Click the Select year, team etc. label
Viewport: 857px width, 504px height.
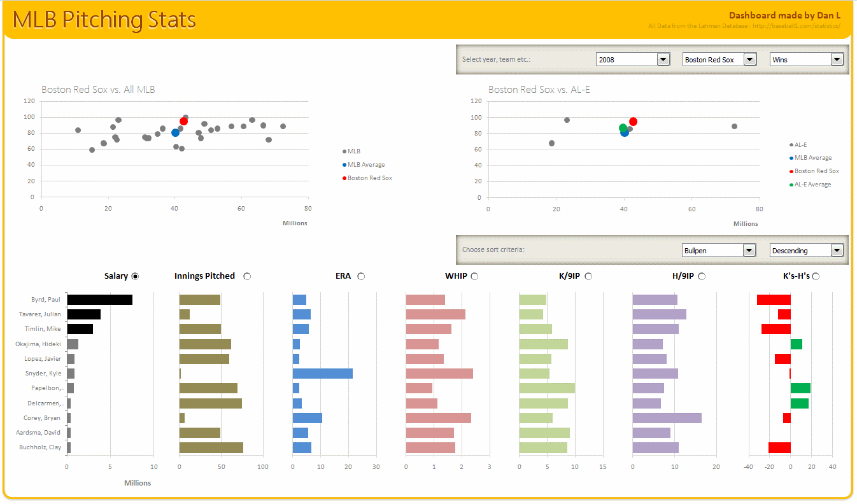coord(496,59)
